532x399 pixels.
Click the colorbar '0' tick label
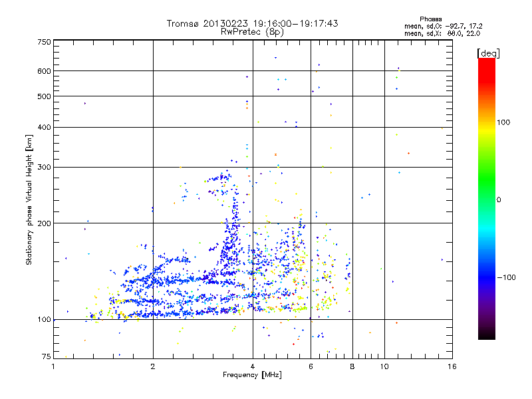coord(498,200)
